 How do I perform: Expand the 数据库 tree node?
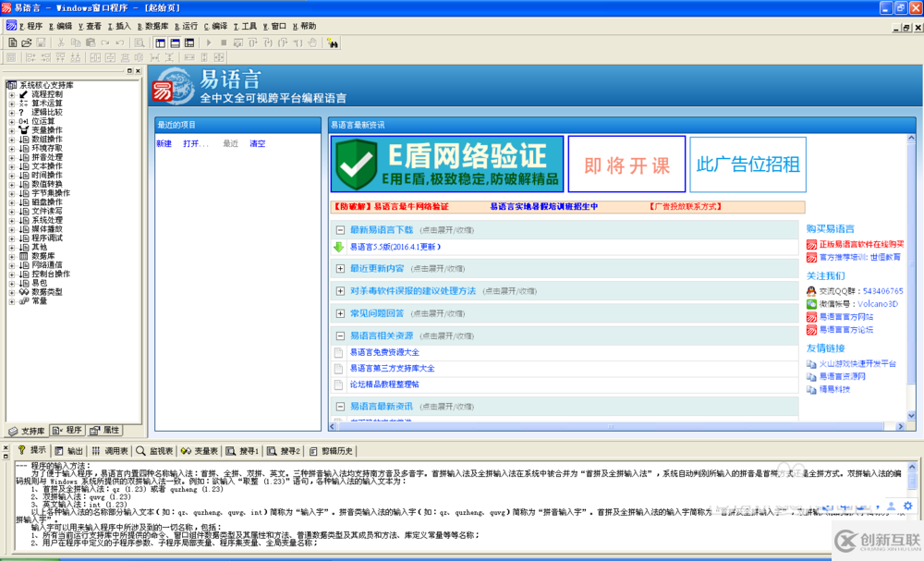[x=12, y=256]
